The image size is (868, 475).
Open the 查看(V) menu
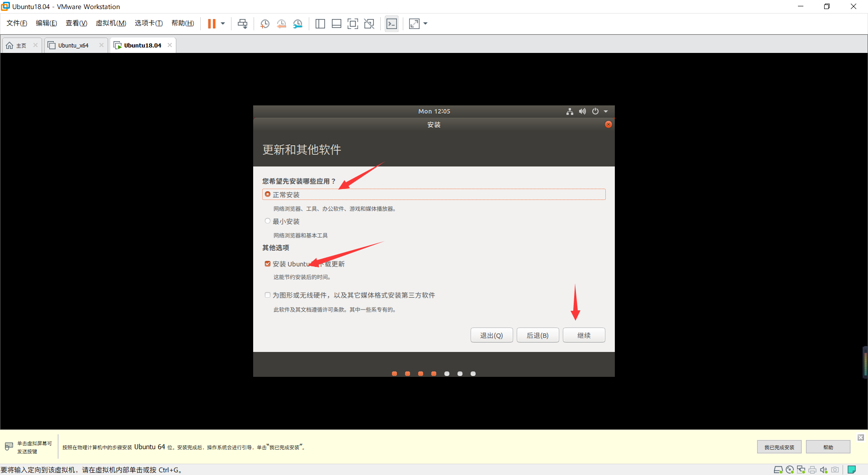coord(76,23)
